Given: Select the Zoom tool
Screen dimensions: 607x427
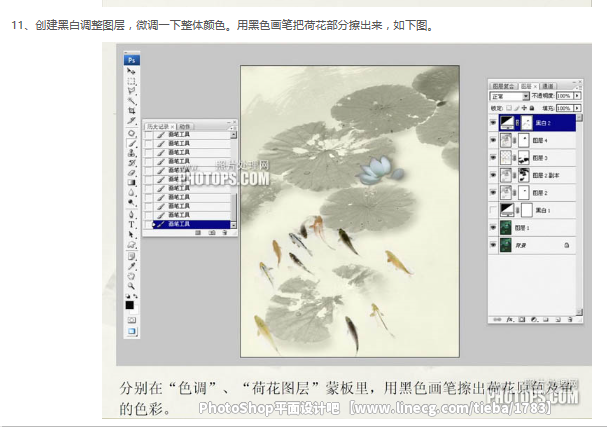Looking at the screenshot, I should (131, 286).
